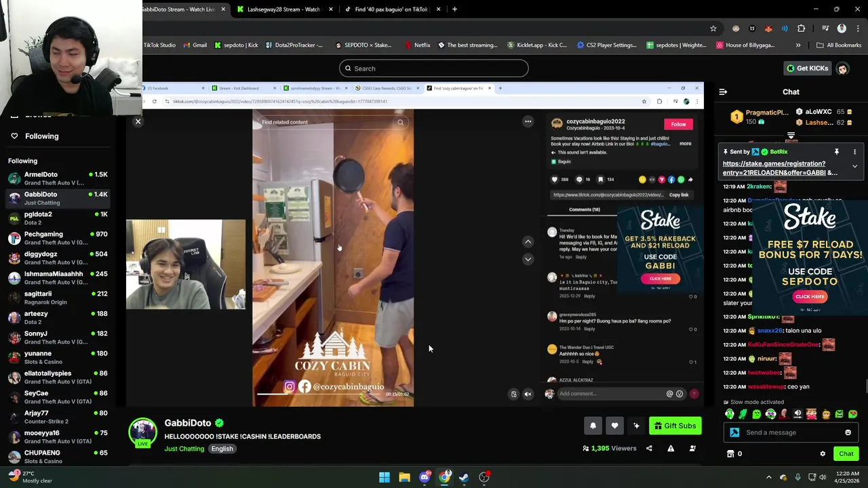868x488 pixels.
Task: Open the All Bookmarks folder
Action: tap(838, 45)
